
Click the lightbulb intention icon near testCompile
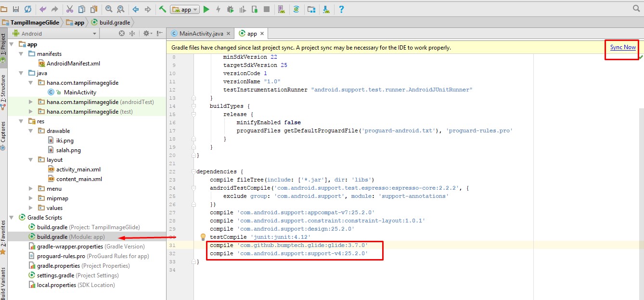tap(203, 237)
